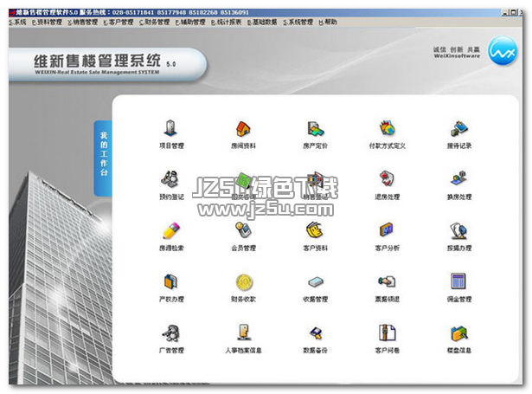This screenshot has height=394, width=532.
Task: Open the 客户问卷 icon
Action: [x=388, y=333]
